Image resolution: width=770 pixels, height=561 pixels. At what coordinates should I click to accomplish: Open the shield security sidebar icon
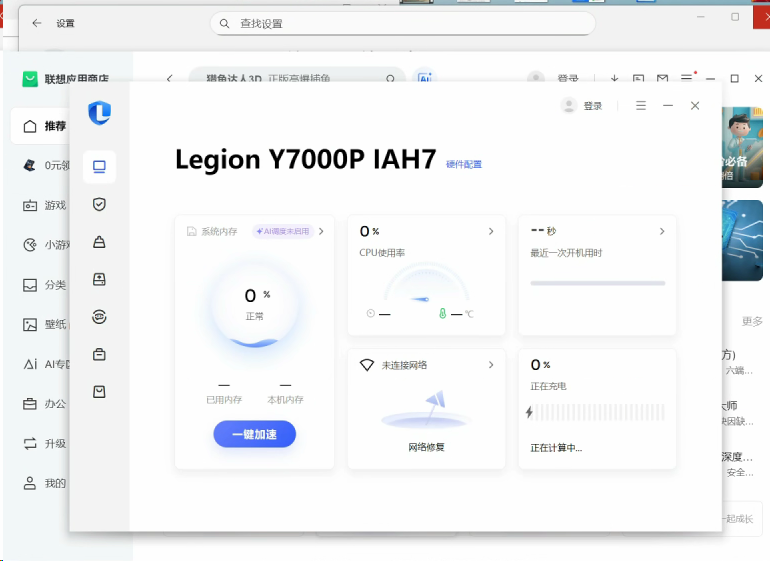(x=99, y=204)
